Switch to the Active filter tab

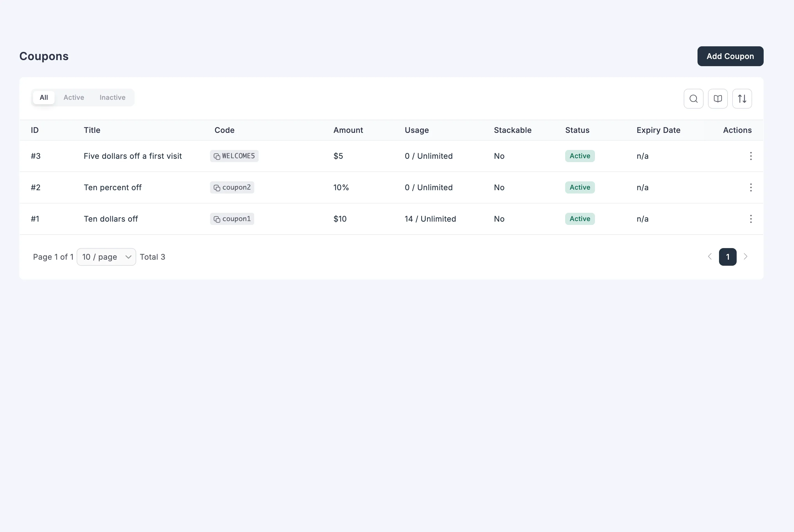(x=74, y=97)
